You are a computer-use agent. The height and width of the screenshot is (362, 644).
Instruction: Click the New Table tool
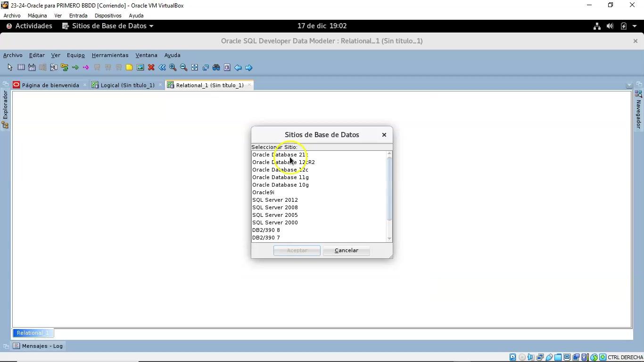21,67
